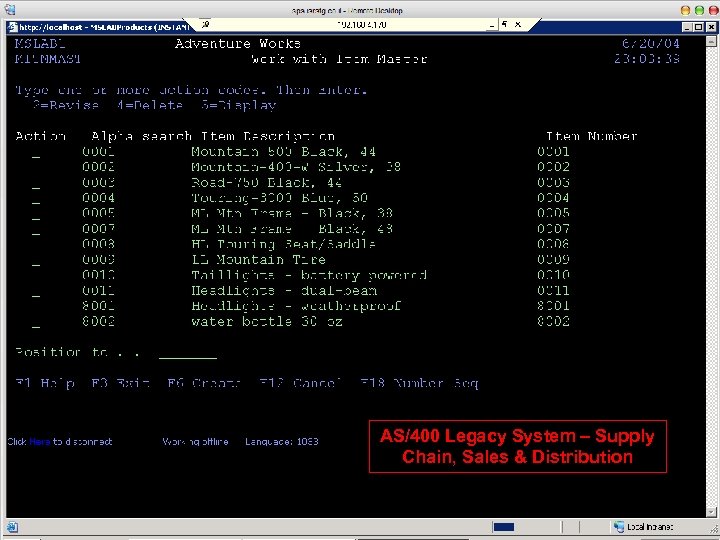
Task: Click the Action field for ML Mtn Frame Black, 38
Action: pyautogui.click(x=36, y=215)
